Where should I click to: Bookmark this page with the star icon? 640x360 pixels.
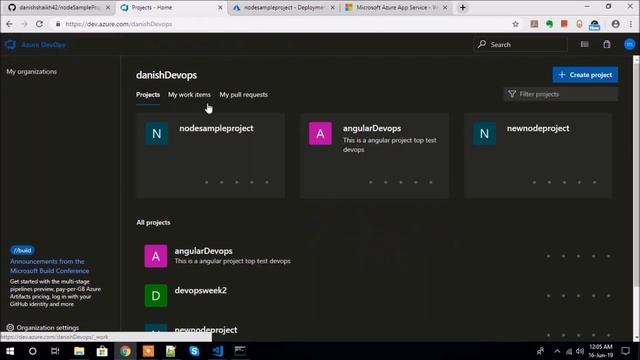click(516, 24)
